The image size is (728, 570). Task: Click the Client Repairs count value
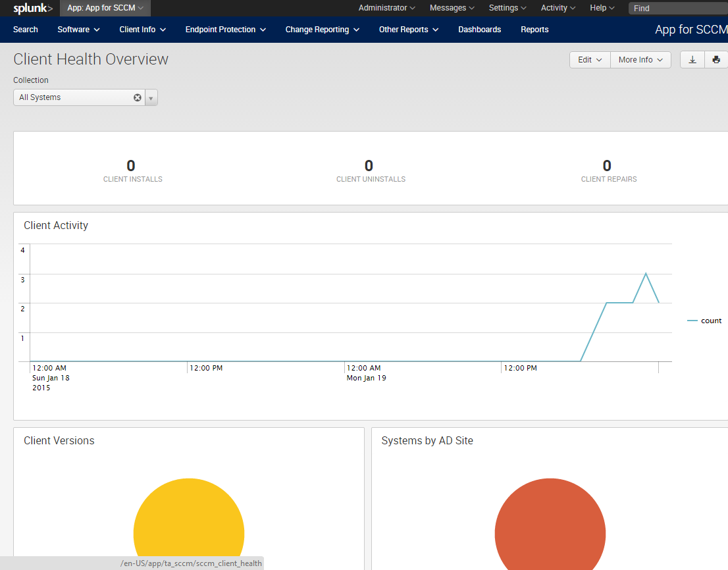(607, 166)
